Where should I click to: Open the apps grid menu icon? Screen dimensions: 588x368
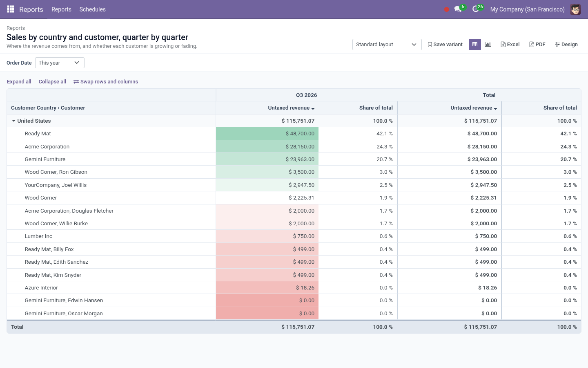11,9
